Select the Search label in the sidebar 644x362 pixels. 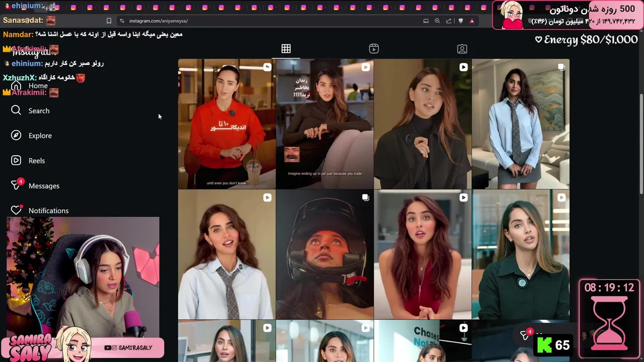(39, 111)
